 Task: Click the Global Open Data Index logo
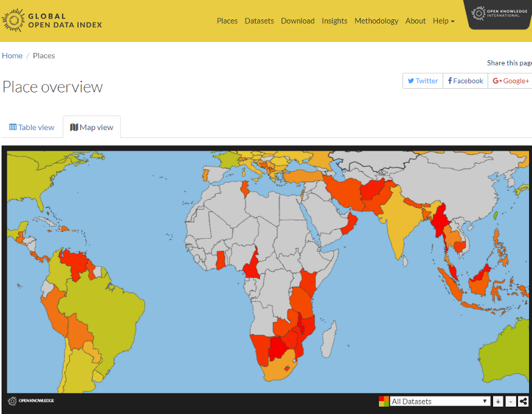click(52, 21)
